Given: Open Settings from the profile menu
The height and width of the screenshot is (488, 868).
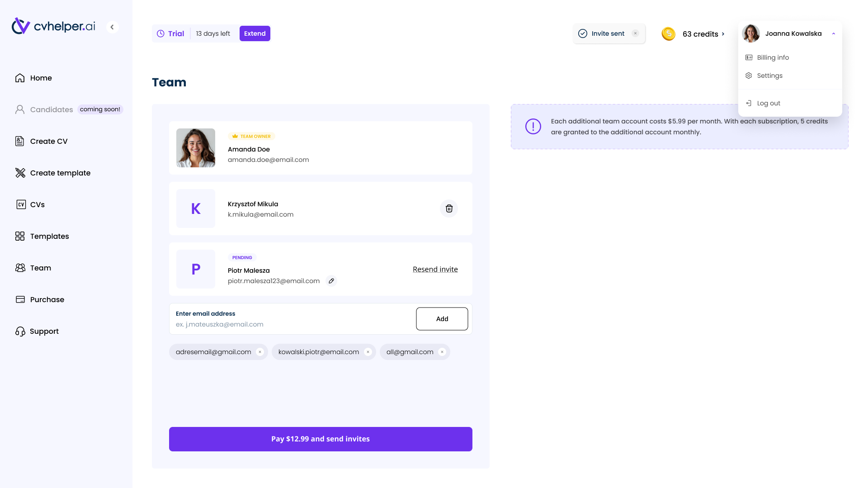Looking at the screenshot, I should tap(769, 76).
